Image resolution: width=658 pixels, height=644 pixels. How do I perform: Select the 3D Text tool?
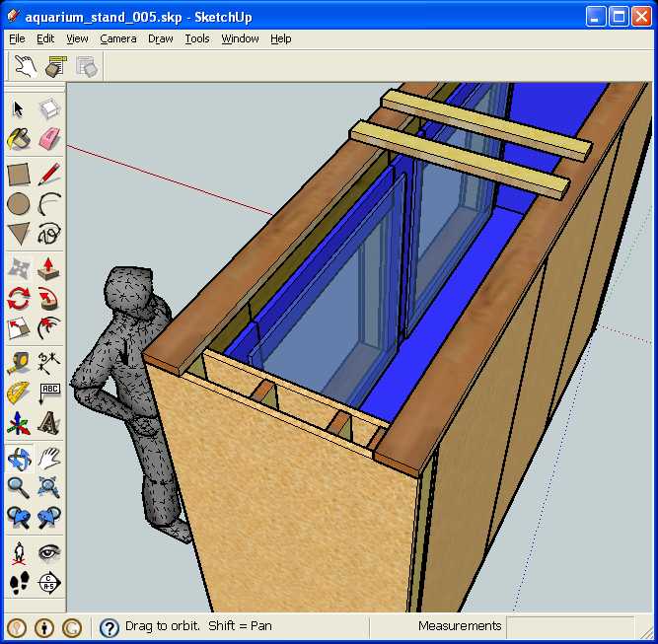(49, 423)
